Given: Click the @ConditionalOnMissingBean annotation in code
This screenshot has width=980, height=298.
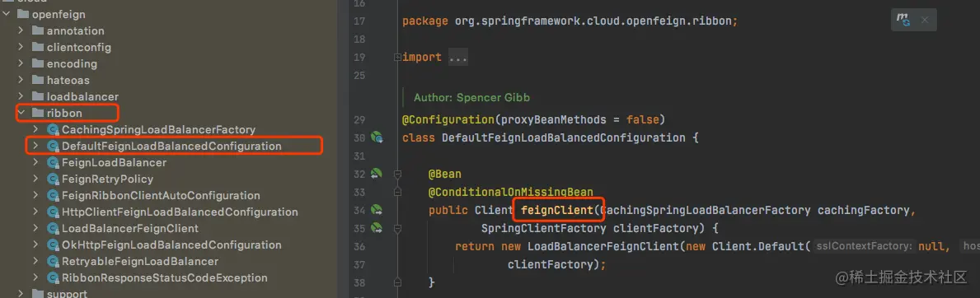Looking at the screenshot, I should (511, 192).
